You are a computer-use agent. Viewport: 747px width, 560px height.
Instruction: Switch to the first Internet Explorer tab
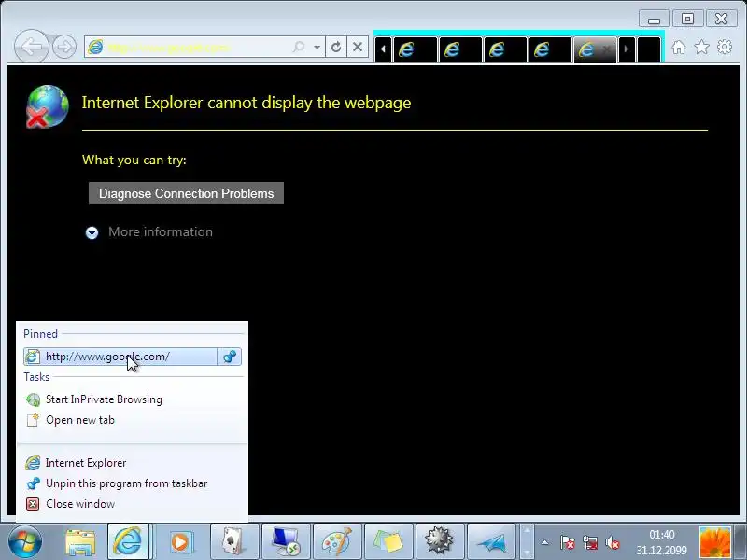point(415,49)
